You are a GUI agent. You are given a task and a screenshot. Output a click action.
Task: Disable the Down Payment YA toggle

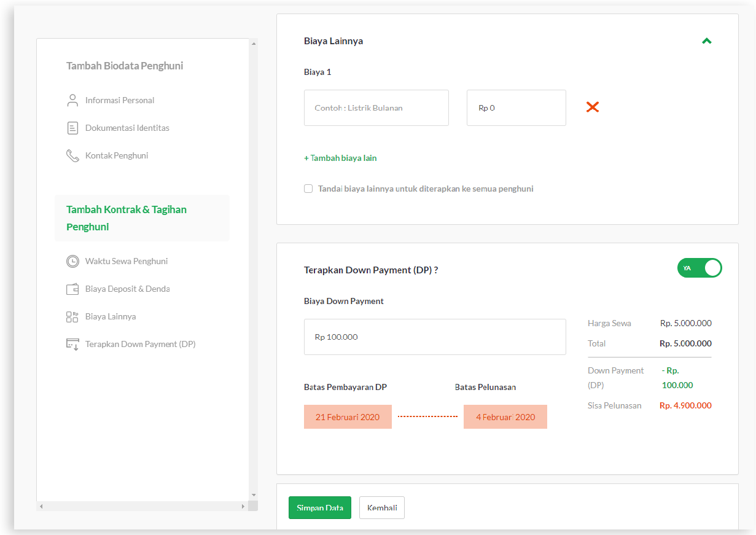pos(699,268)
